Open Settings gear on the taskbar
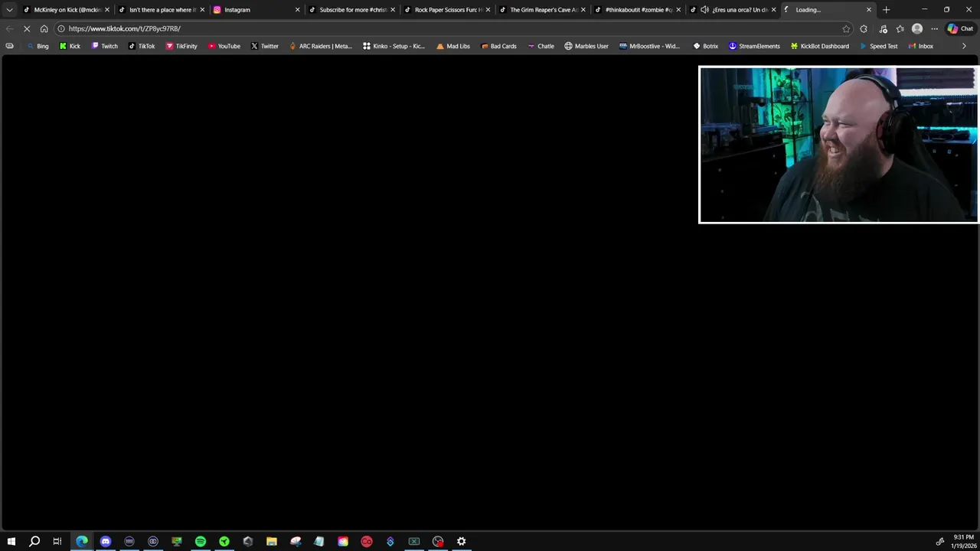The image size is (980, 551). tap(462, 541)
